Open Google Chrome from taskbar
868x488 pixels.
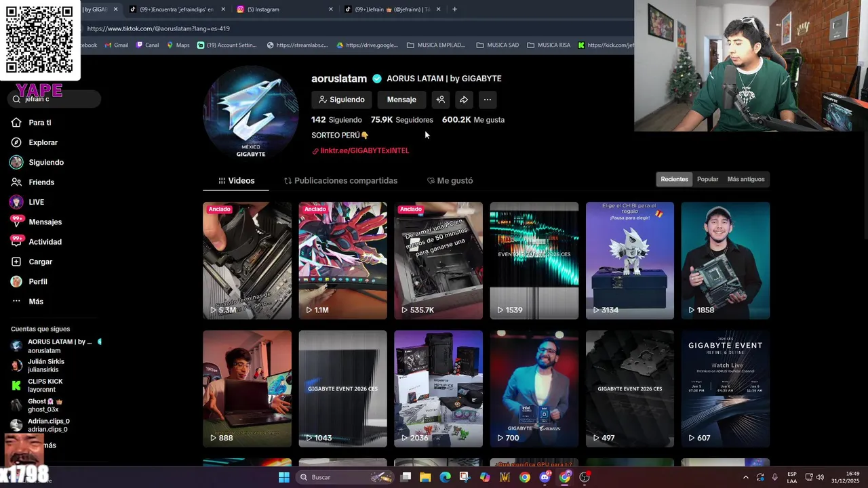point(525,477)
